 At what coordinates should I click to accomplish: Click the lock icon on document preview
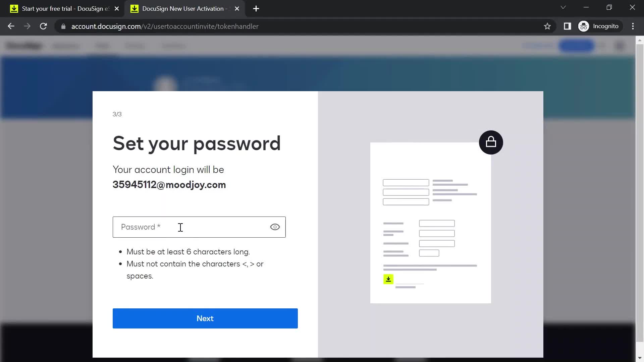pos(491,142)
